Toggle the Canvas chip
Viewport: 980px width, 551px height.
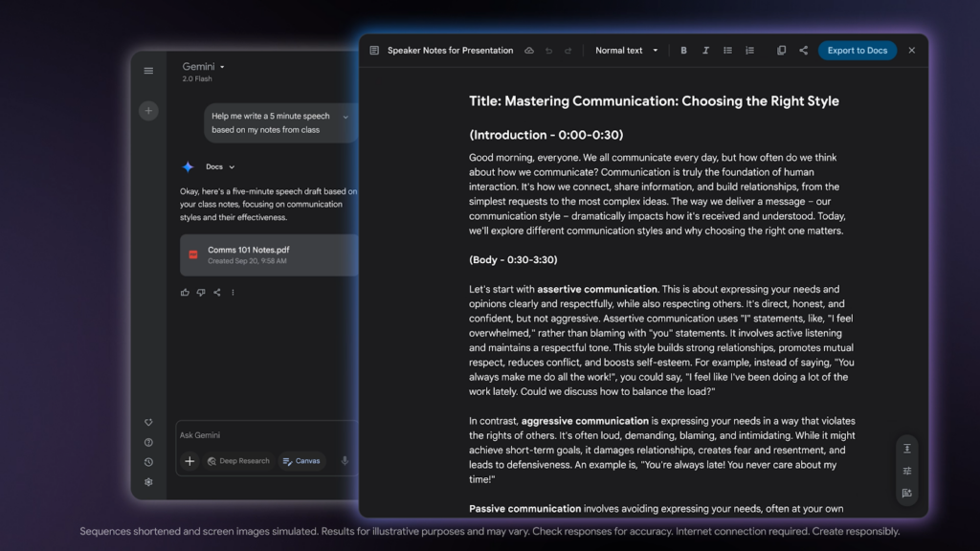coord(301,461)
